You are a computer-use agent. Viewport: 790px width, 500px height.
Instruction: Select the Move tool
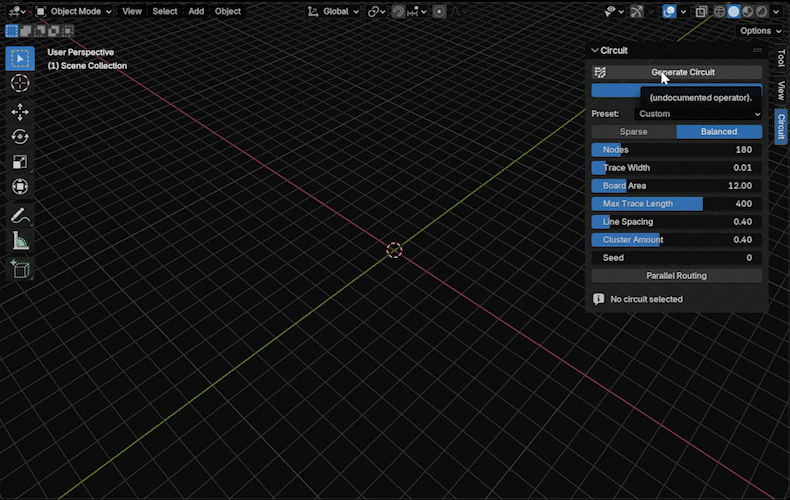click(x=20, y=112)
